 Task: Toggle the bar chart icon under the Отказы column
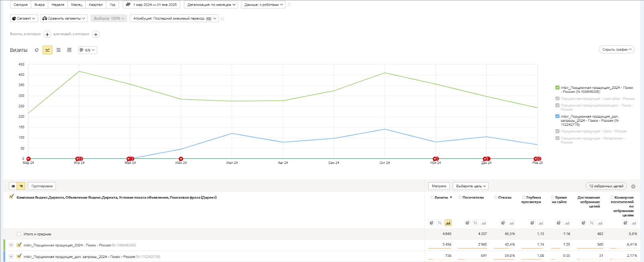coord(511,223)
